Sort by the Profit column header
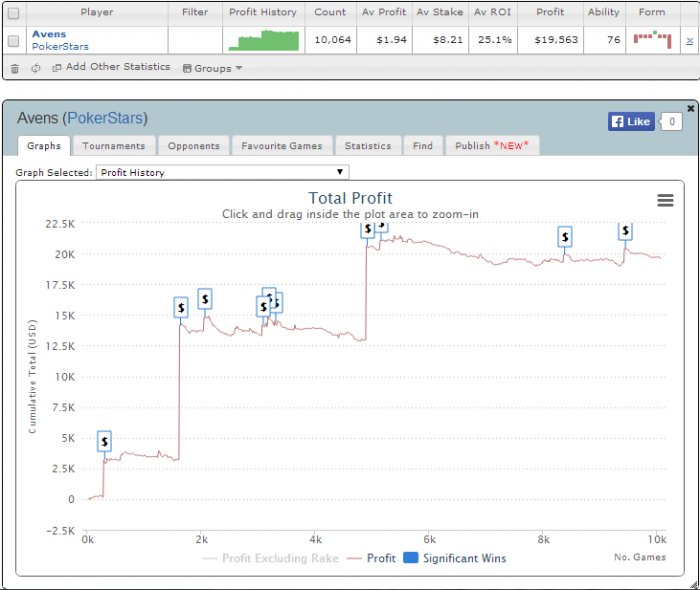Image resolution: width=700 pixels, height=590 pixels. pos(550,12)
